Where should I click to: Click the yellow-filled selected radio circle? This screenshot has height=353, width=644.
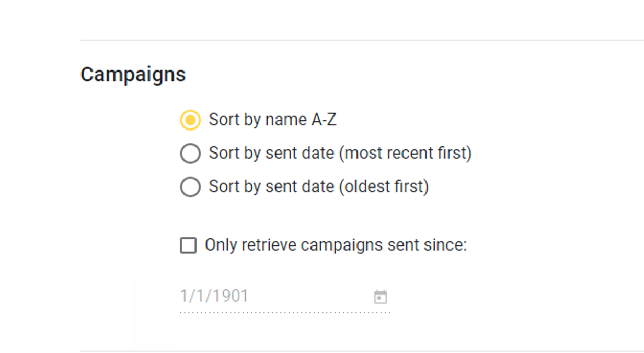click(190, 120)
